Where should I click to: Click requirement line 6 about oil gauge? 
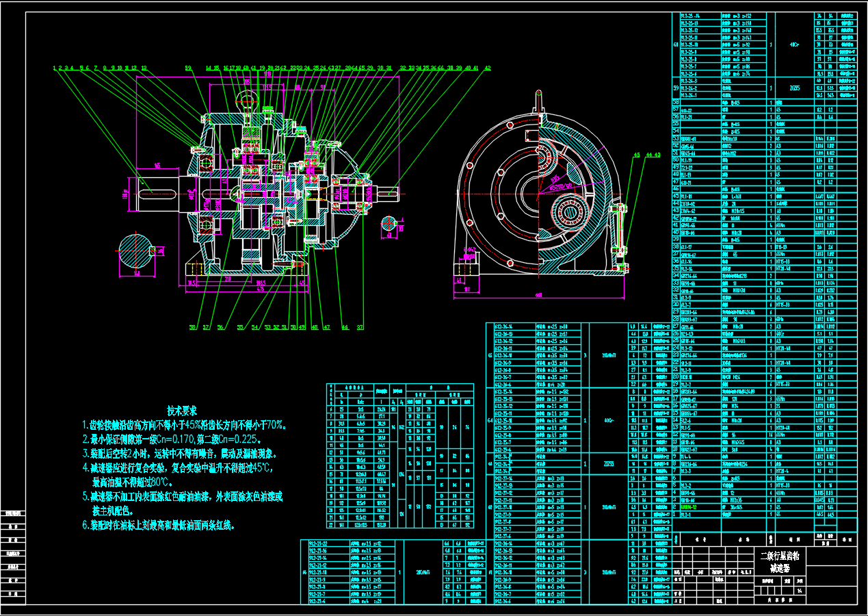coord(157,526)
